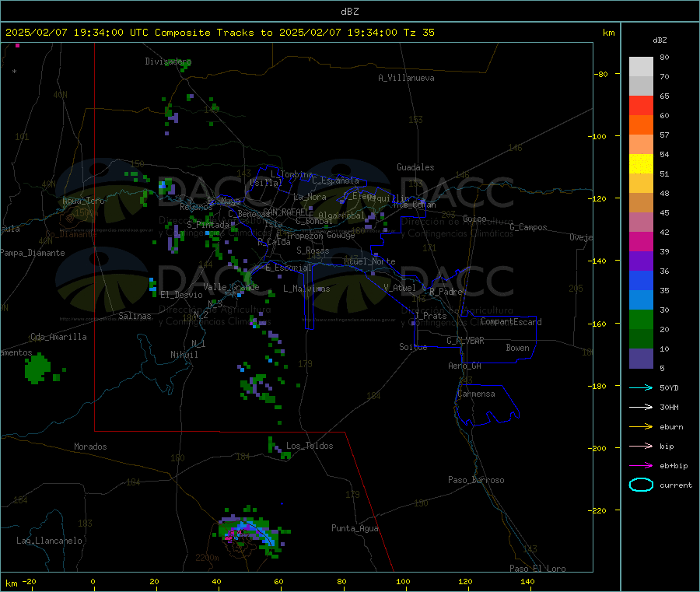This screenshot has width=700, height=592.
Task: Click the A_Villanueva label
Action: pos(406,78)
